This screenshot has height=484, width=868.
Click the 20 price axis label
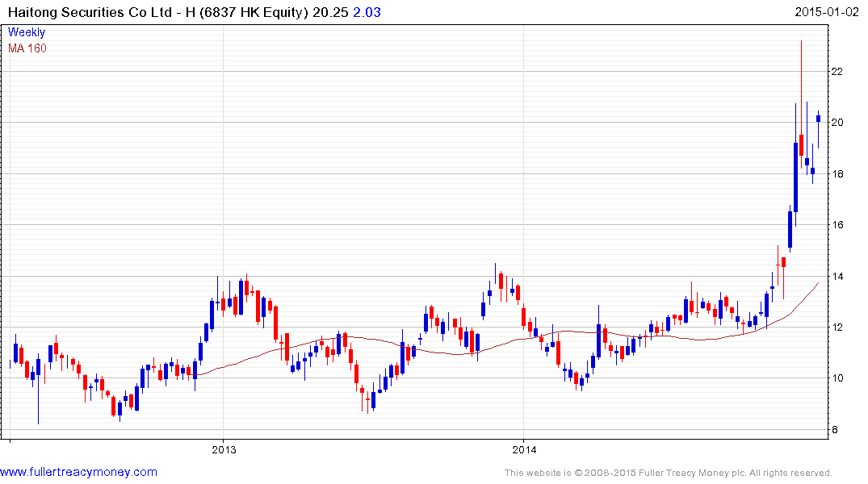pos(837,123)
